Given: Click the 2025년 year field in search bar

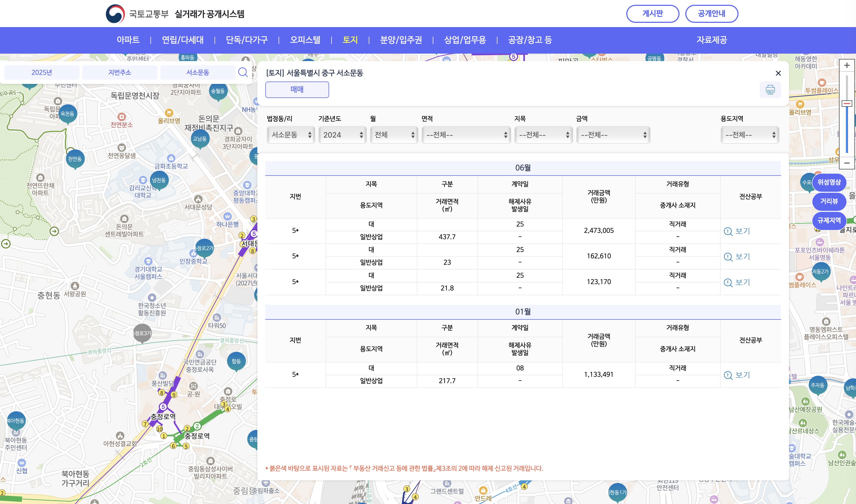Looking at the screenshot, I should [x=42, y=72].
